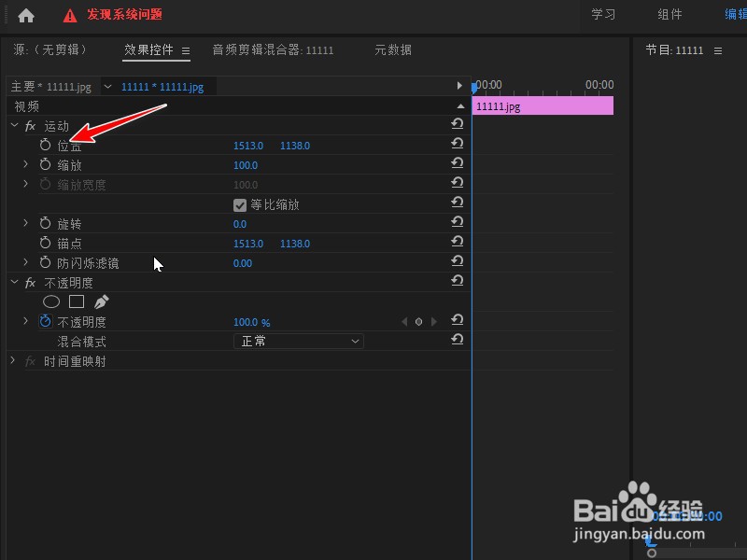747x560 pixels.
Task: Reset the Rotation (旋转) parameter
Action: (x=458, y=222)
